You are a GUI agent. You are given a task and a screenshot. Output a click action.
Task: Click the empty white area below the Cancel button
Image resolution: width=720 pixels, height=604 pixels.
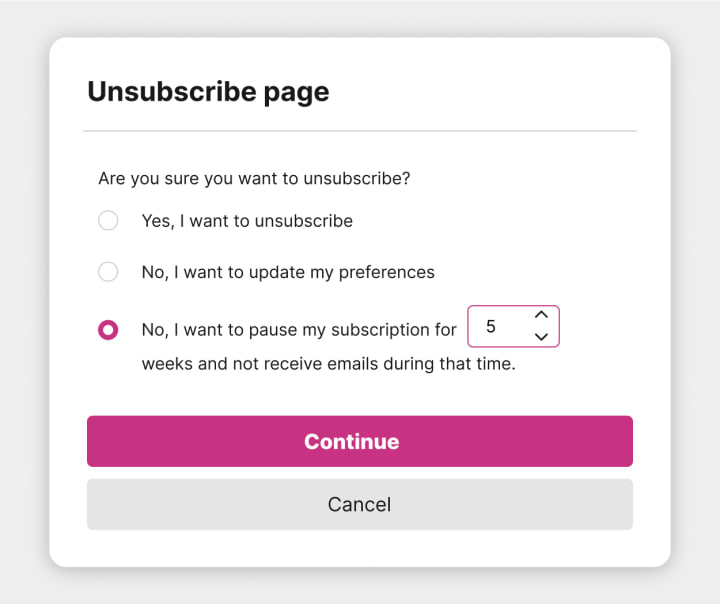pyautogui.click(x=360, y=548)
